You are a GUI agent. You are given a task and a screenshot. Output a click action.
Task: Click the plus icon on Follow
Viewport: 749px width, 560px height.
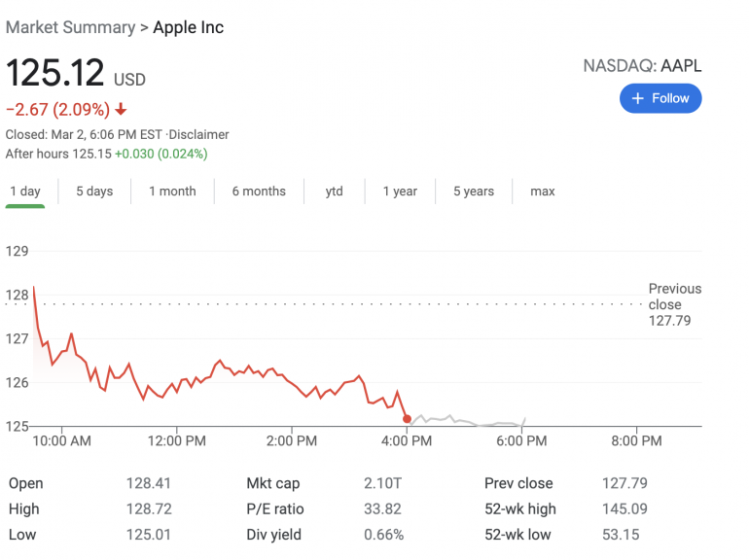point(638,98)
